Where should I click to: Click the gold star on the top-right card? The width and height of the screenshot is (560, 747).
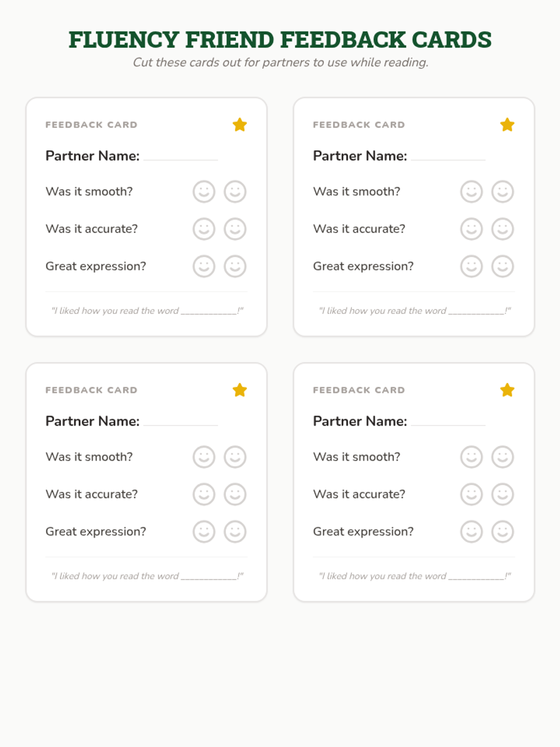(507, 125)
